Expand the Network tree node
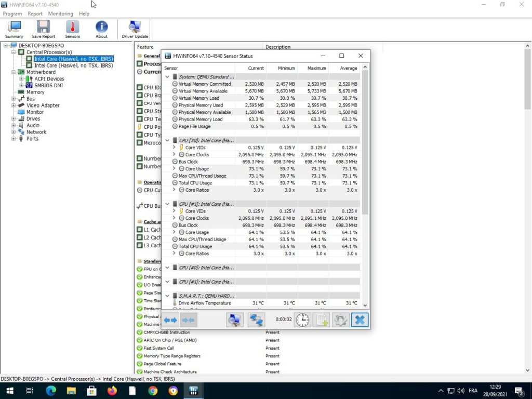This screenshot has width=532, height=399. pos(14,132)
